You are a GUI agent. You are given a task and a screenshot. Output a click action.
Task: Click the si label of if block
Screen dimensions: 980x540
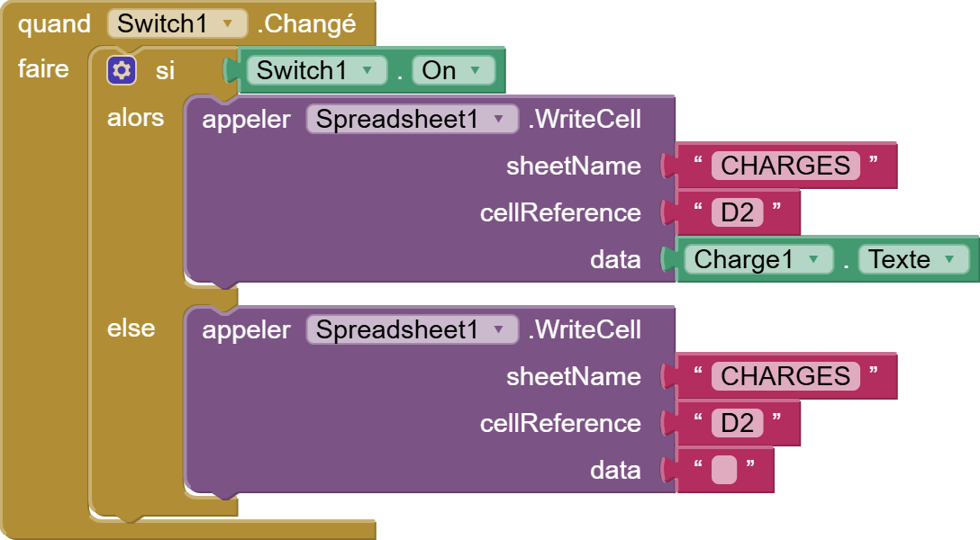click(165, 70)
